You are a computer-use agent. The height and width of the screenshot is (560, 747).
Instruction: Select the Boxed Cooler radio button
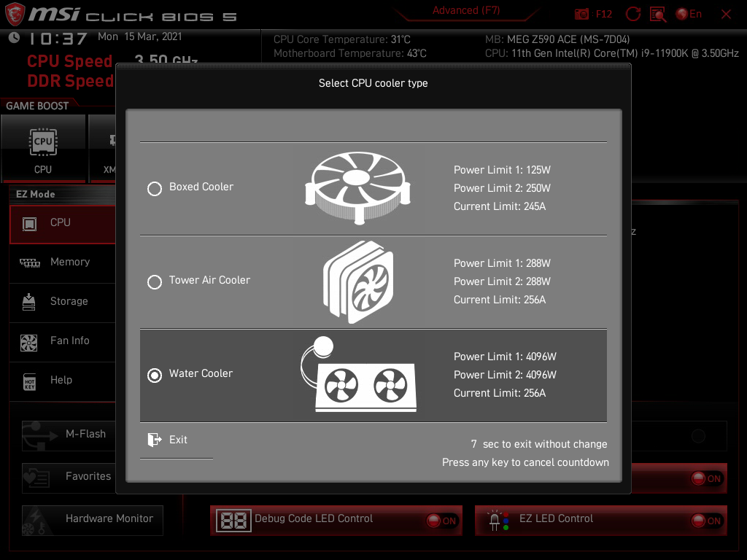click(x=155, y=189)
